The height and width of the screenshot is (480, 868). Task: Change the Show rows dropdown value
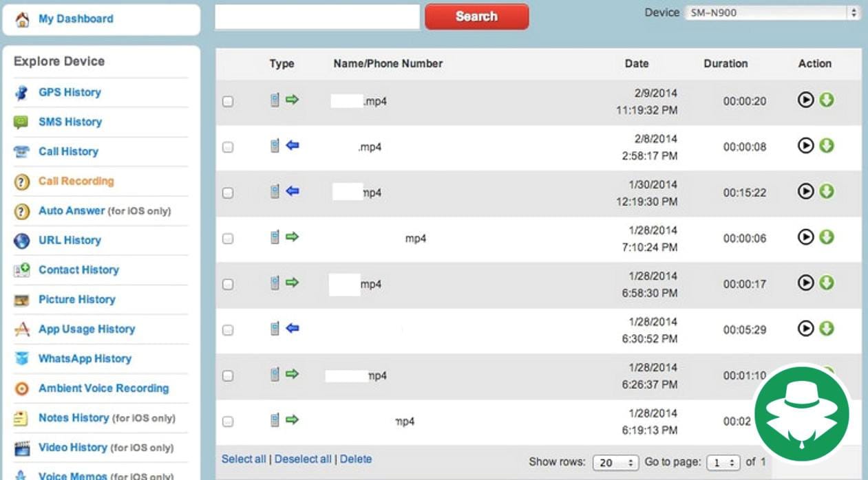[615, 462]
